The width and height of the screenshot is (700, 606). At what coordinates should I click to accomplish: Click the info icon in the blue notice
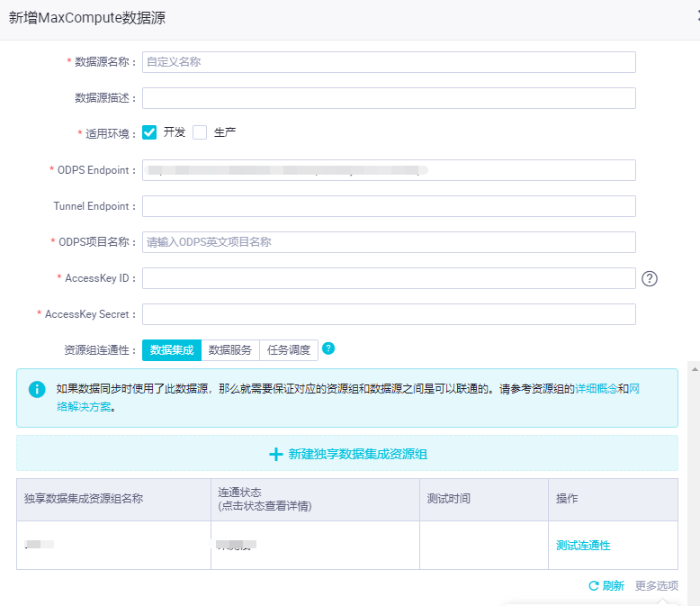(37, 389)
